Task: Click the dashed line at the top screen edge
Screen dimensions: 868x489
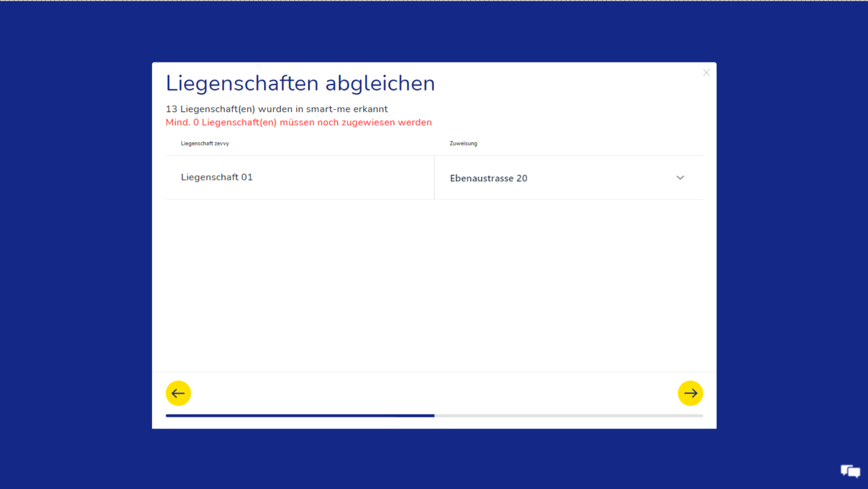Action: point(434,0)
